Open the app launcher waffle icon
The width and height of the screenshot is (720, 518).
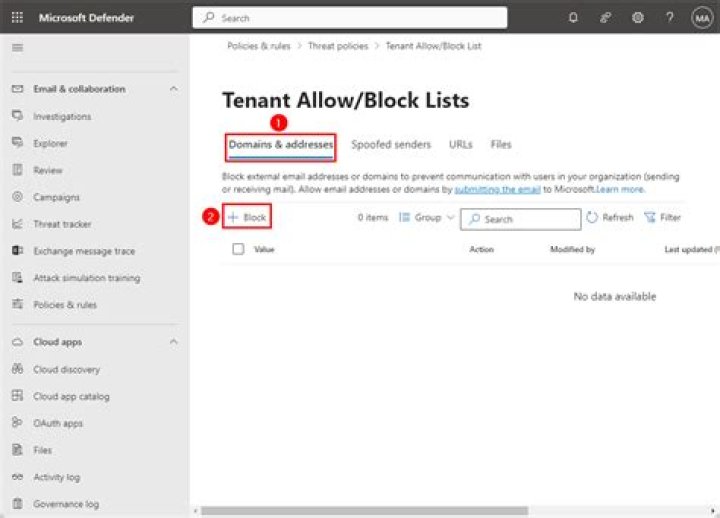(17, 17)
